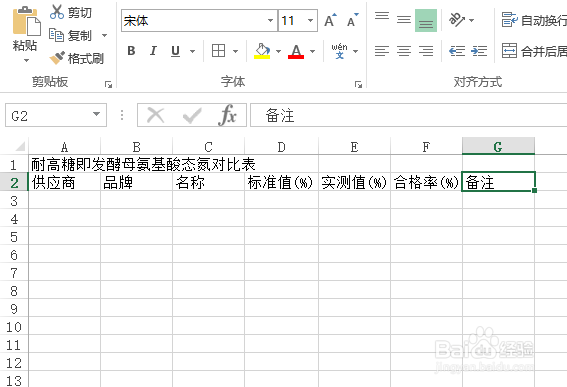Select the cell containing 名称

pos(209,182)
